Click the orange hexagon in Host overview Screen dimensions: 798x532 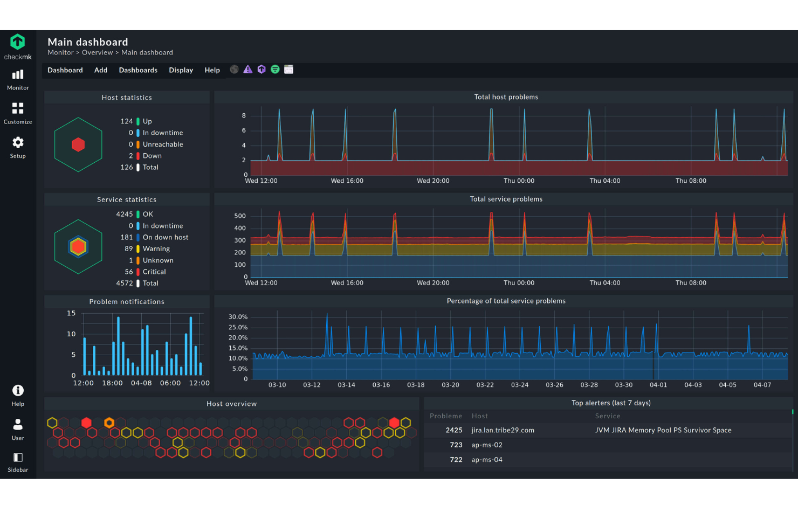point(109,423)
